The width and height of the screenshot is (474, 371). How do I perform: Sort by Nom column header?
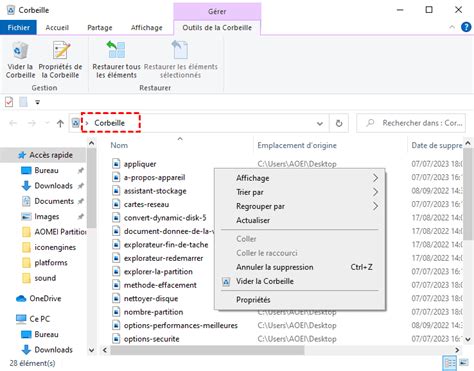119,145
